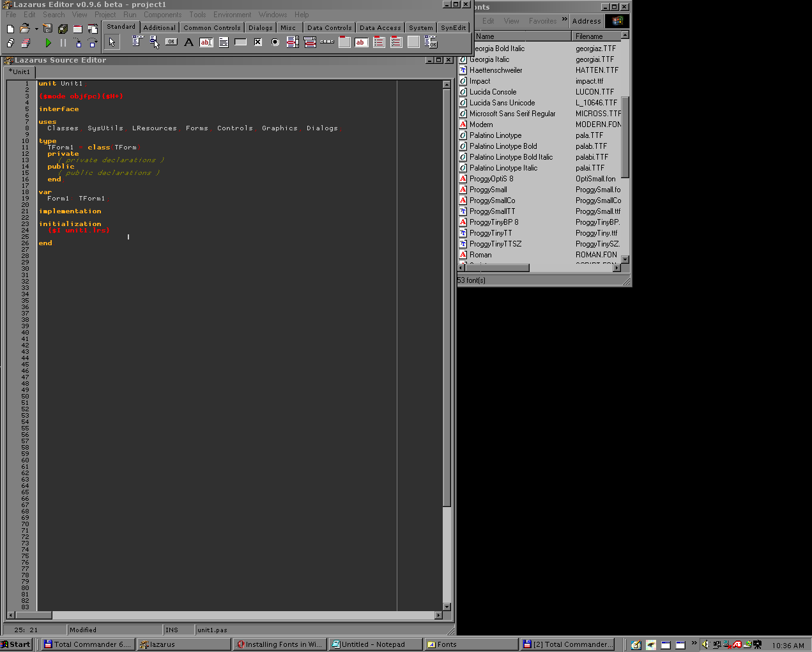Screen dimensions: 812x652
Task: Open the File menu in Lazarus
Action: pos(11,15)
